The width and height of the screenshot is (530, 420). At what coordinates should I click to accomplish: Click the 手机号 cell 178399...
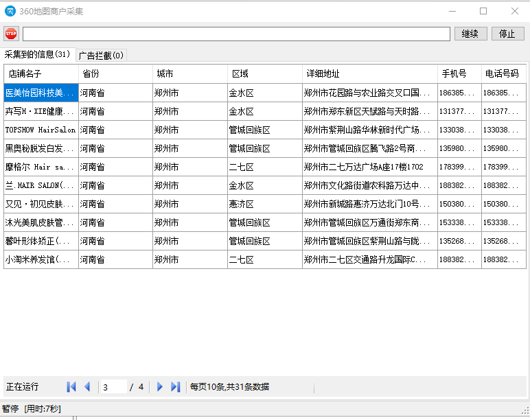coord(459,167)
